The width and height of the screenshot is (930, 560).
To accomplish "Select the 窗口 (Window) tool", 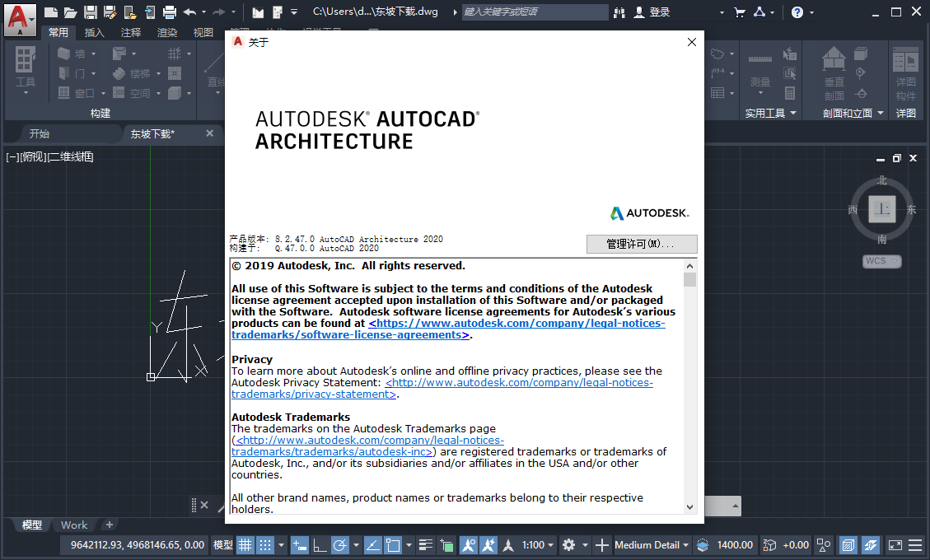I will click(71, 91).
